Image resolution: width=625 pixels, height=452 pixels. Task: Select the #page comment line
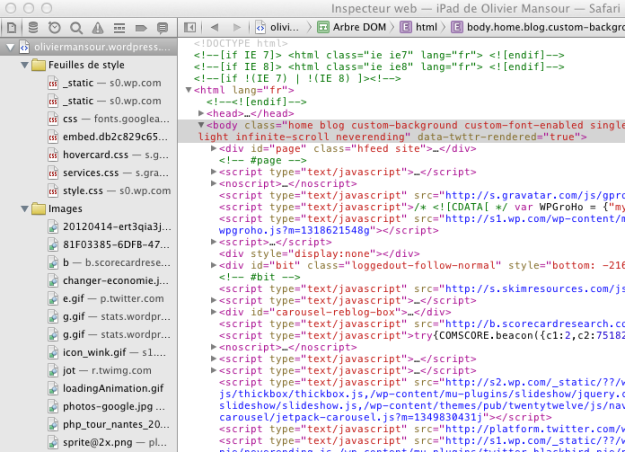point(263,160)
